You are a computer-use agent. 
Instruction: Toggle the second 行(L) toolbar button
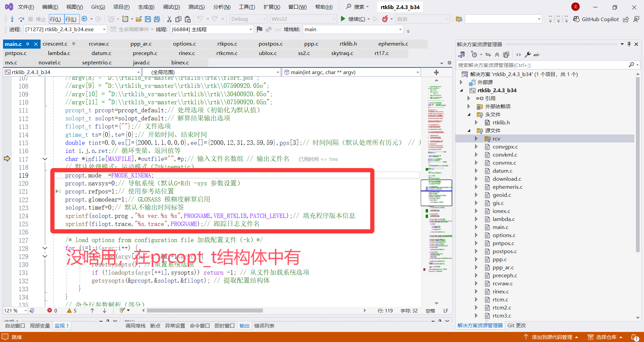click(71, 19)
